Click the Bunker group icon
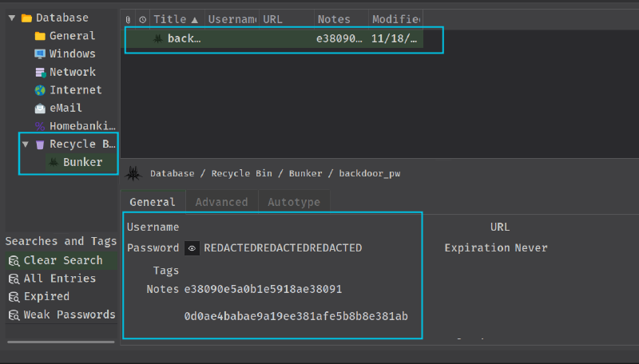 click(54, 162)
